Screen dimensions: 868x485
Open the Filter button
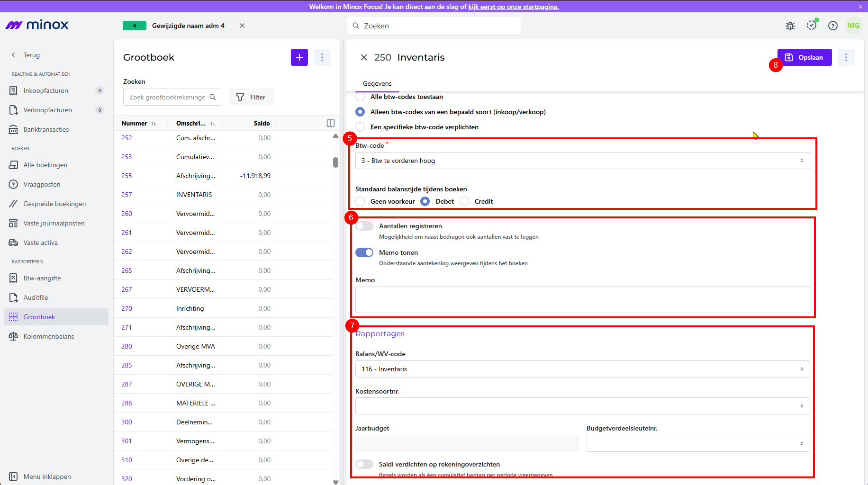[x=251, y=97]
